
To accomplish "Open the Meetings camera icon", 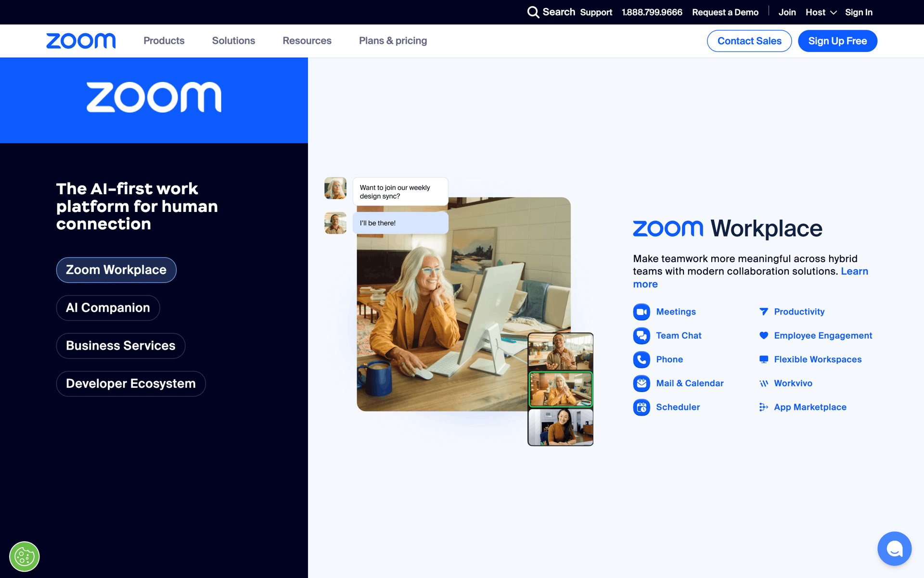I will click(642, 312).
